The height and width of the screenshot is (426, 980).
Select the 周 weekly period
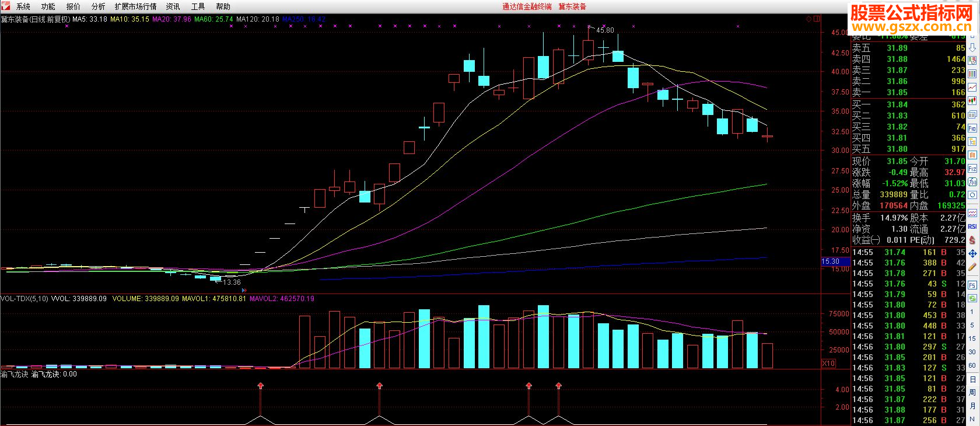pyautogui.click(x=972, y=392)
